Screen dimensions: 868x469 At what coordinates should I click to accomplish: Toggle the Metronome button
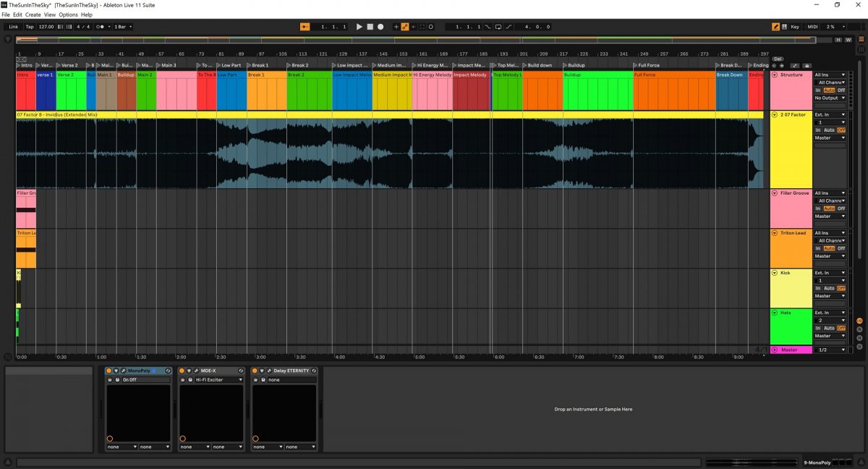coord(101,27)
